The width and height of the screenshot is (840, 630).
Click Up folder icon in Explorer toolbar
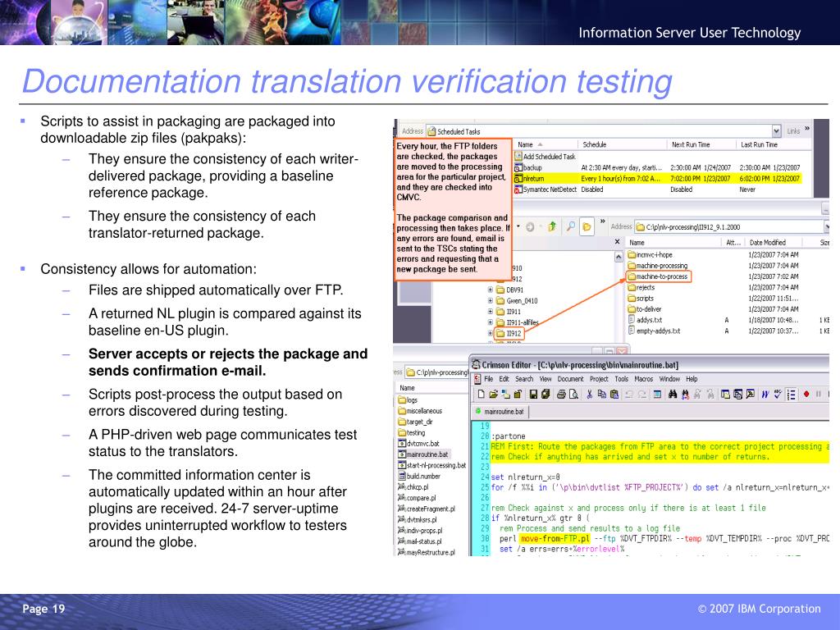click(552, 226)
